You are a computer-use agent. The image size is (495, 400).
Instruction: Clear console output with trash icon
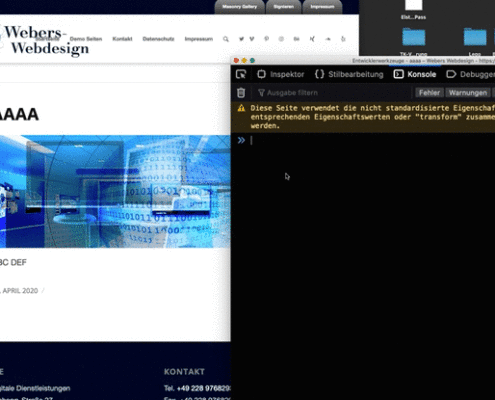click(x=241, y=93)
